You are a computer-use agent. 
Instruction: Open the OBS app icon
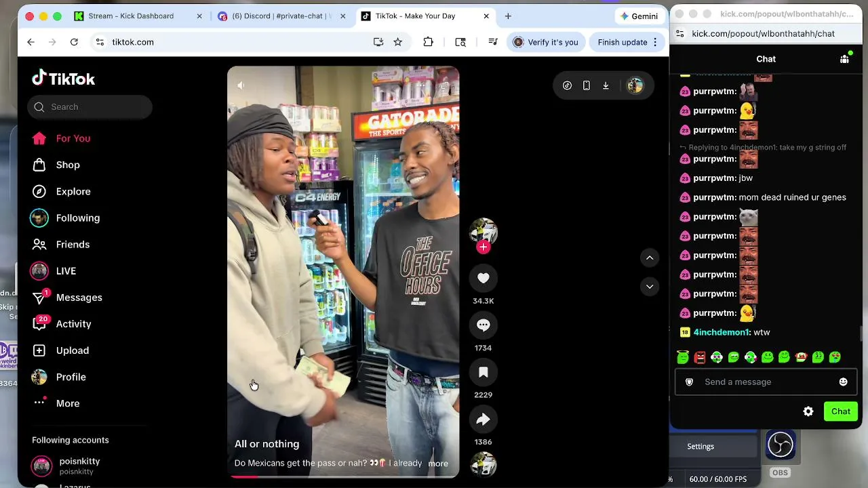click(780, 445)
